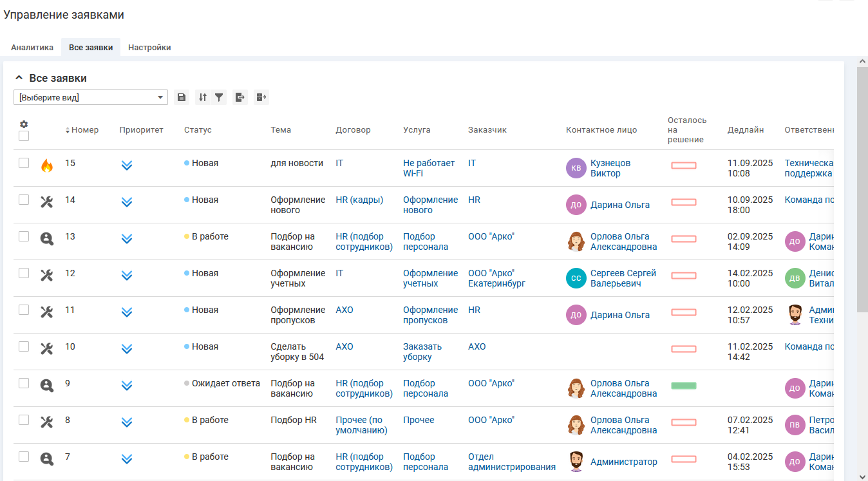Open the "Выберите вид" dropdown
868x481 pixels.
[x=90, y=98]
